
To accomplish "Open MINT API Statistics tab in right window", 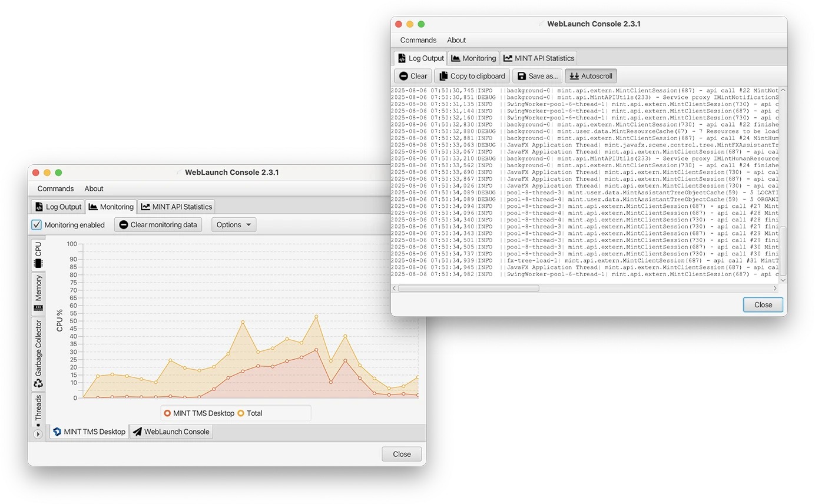I will (539, 58).
